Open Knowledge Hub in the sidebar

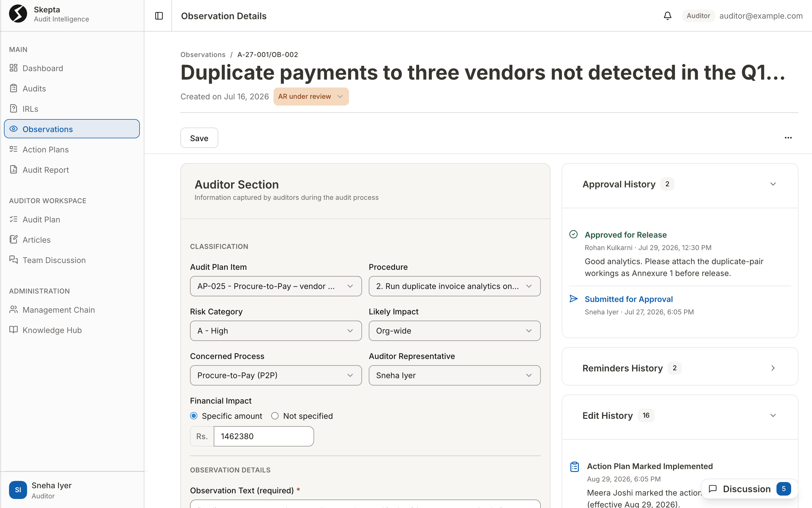coord(72,330)
